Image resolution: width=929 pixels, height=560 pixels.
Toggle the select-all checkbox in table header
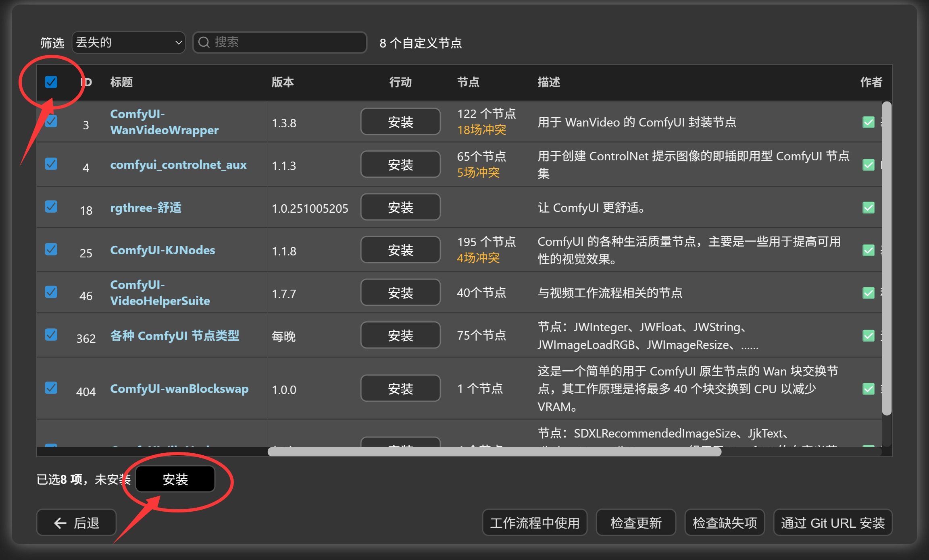[51, 82]
